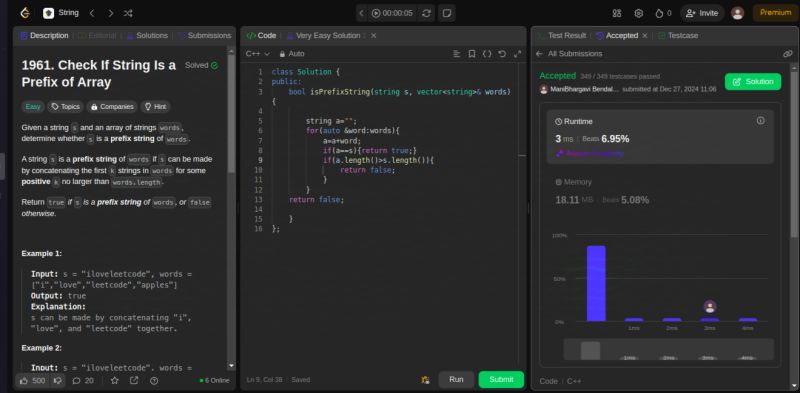The width and height of the screenshot is (800, 393).
Task: Star this problem as favorite
Action: (x=115, y=380)
